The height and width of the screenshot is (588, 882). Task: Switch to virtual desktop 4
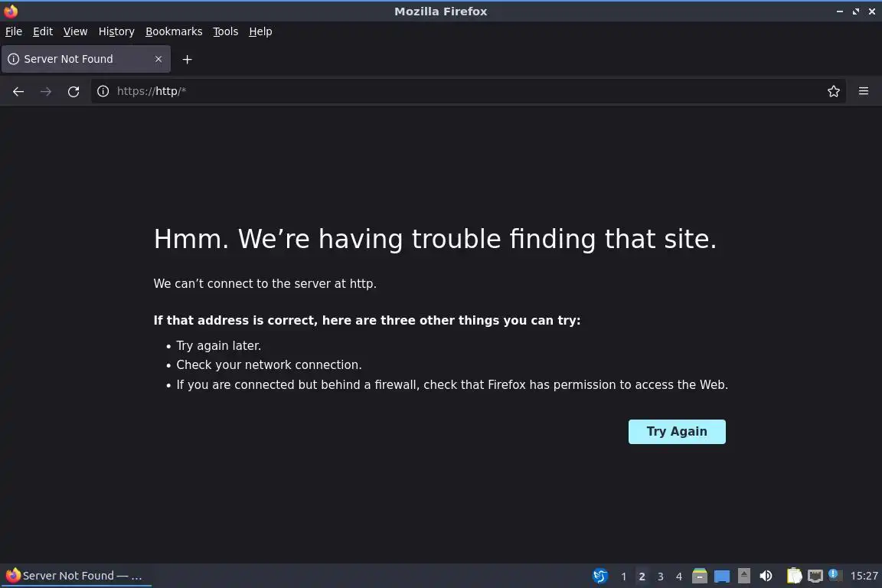coord(679,577)
